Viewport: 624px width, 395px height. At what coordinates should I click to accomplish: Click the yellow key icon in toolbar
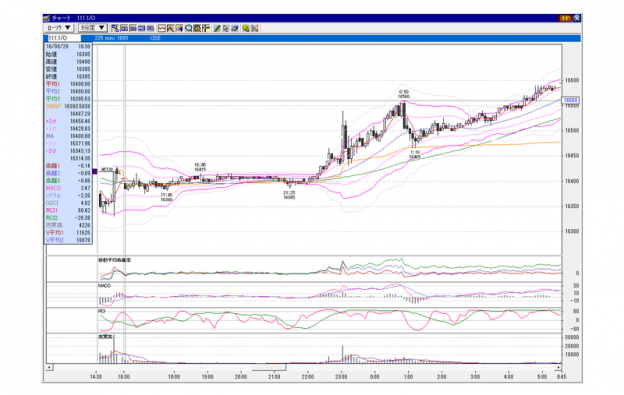[x=246, y=28]
